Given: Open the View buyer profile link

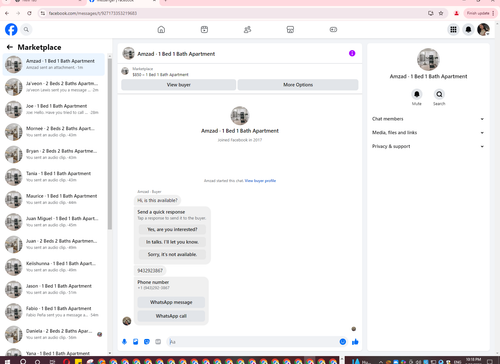Looking at the screenshot, I should tap(260, 181).
